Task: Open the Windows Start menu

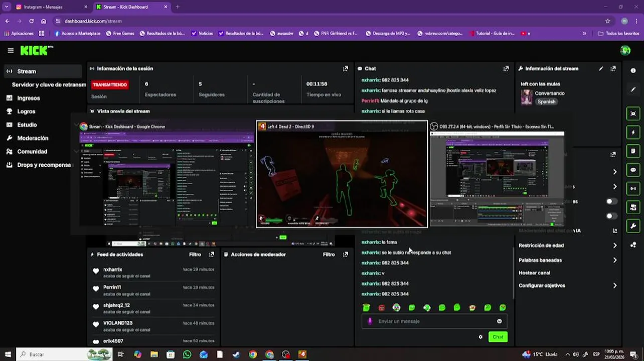Action: pos(8,354)
